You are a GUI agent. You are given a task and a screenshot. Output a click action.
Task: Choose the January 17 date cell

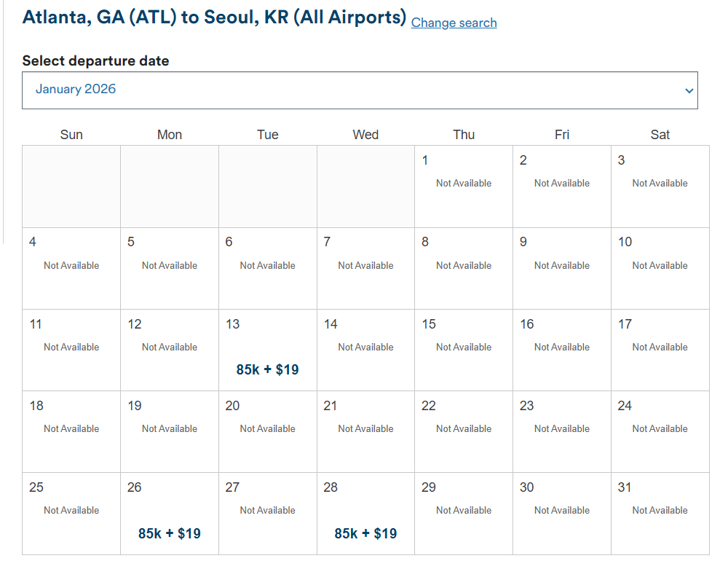(660, 350)
